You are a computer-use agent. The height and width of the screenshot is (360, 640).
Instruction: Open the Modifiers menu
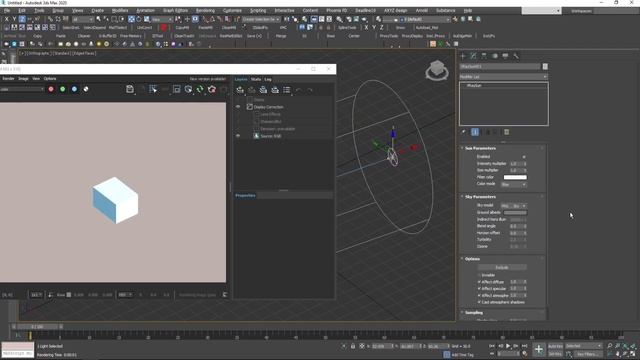120,10
